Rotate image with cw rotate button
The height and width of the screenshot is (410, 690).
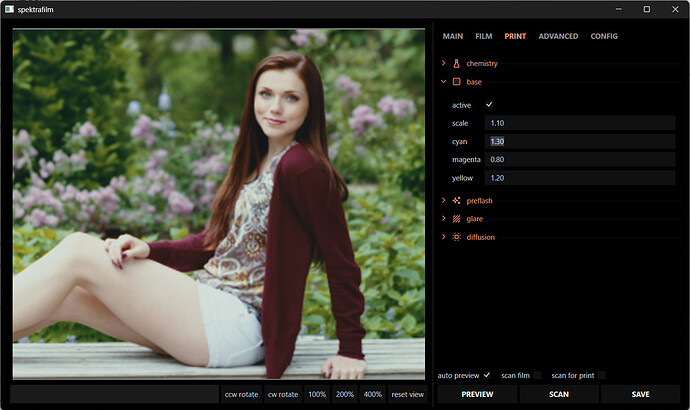point(283,394)
